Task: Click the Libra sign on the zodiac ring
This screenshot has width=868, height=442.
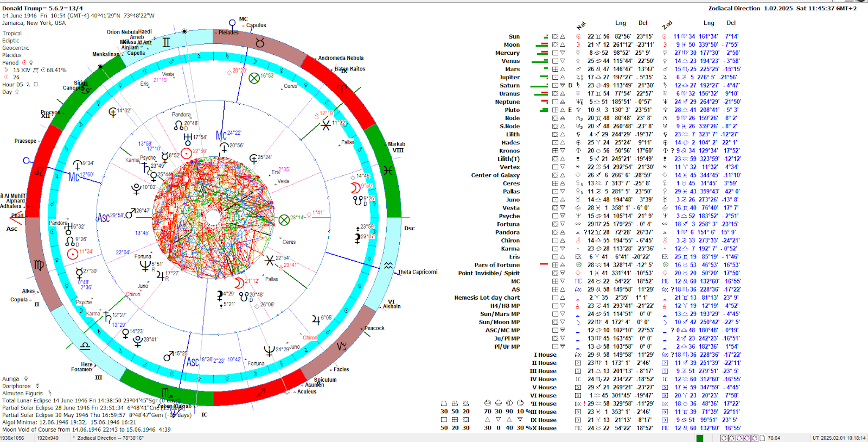Action: pos(85,346)
